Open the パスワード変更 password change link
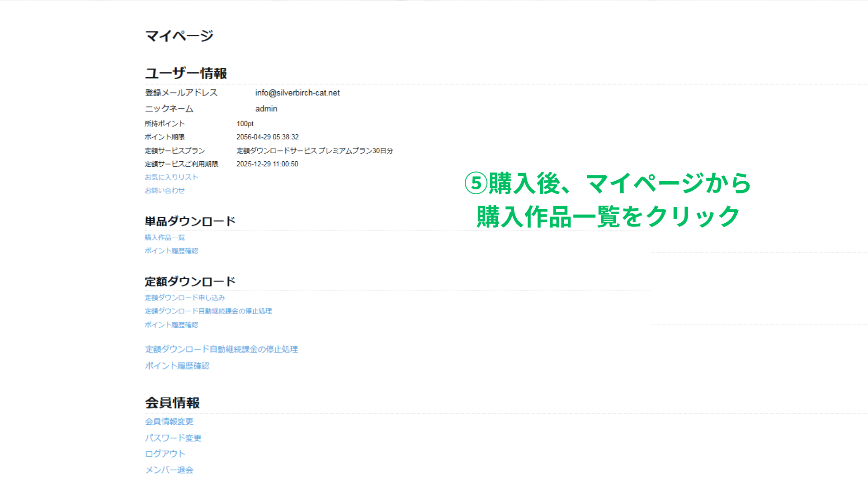This screenshot has height=488, width=868. click(x=173, y=437)
